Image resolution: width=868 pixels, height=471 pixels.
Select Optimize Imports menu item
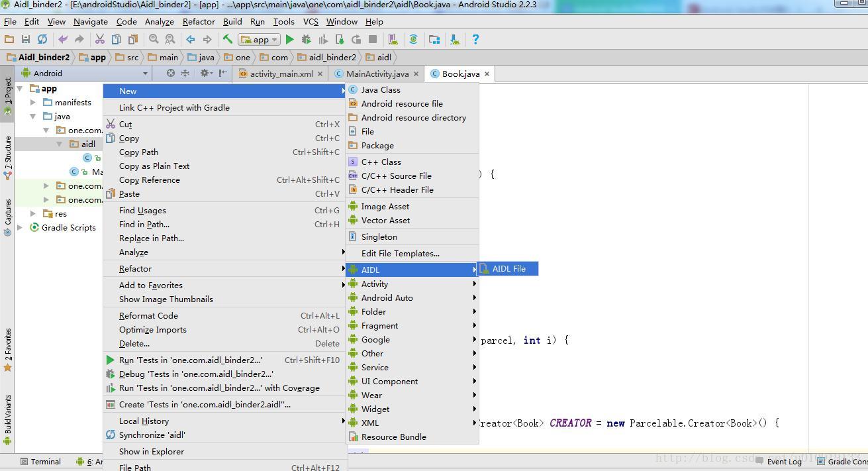[x=224, y=329]
